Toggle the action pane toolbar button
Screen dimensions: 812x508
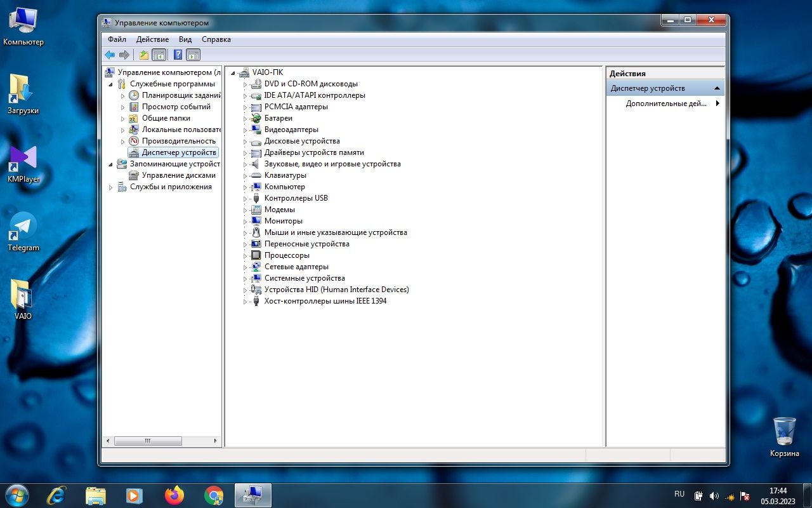click(193, 55)
